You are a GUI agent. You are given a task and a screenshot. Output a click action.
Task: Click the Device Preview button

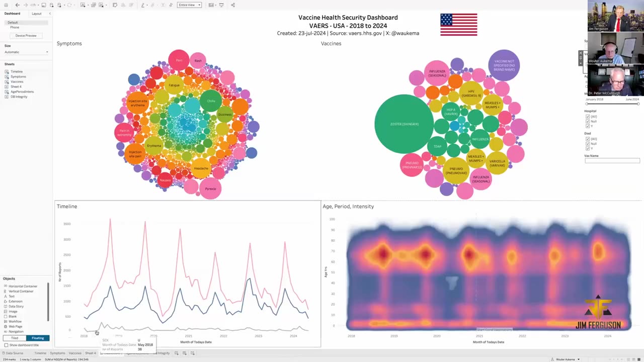click(x=26, y=36)
